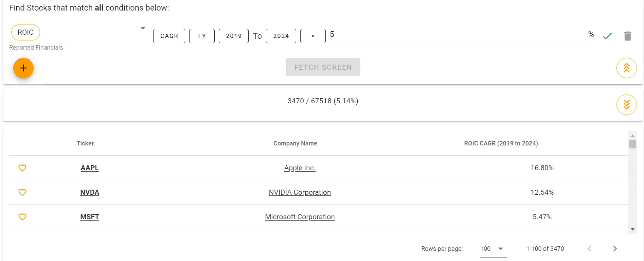Change the greater-than comparison operator
644x261 pixels.
[313, 36]
